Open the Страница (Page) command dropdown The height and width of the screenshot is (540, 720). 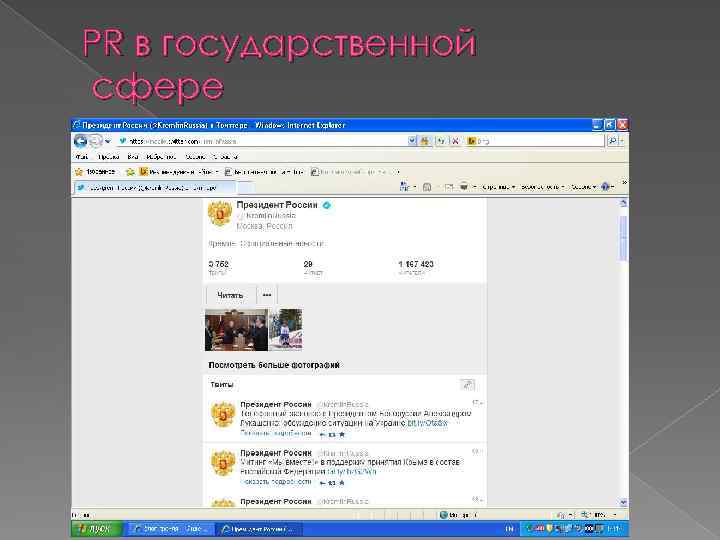pos(499,187)
